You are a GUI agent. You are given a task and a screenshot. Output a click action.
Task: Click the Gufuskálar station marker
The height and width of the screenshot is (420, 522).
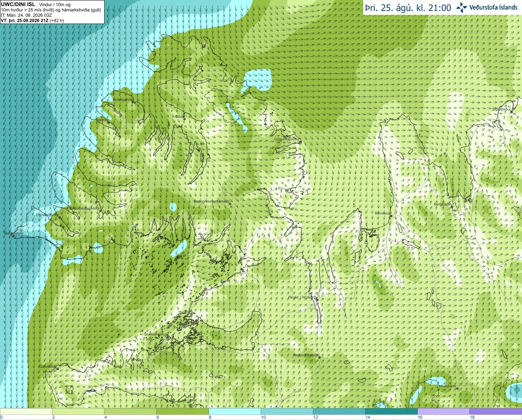pyautogui.click(x=58, y=369)
